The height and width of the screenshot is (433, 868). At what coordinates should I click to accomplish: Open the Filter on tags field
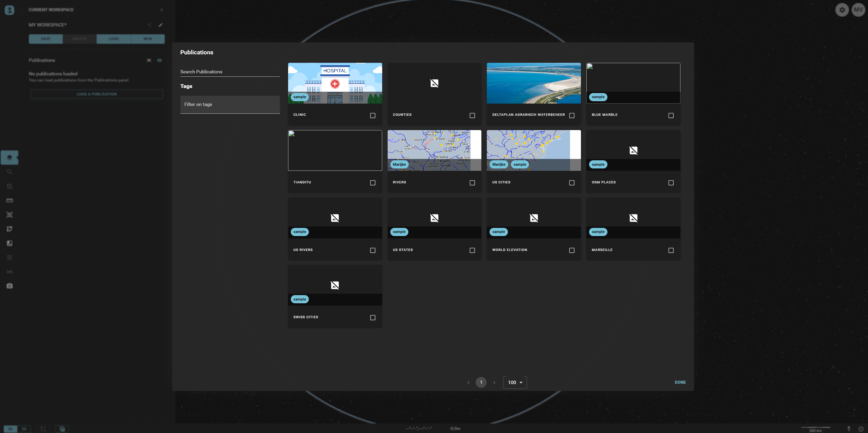pyautogui.click(x=230, y=104)
